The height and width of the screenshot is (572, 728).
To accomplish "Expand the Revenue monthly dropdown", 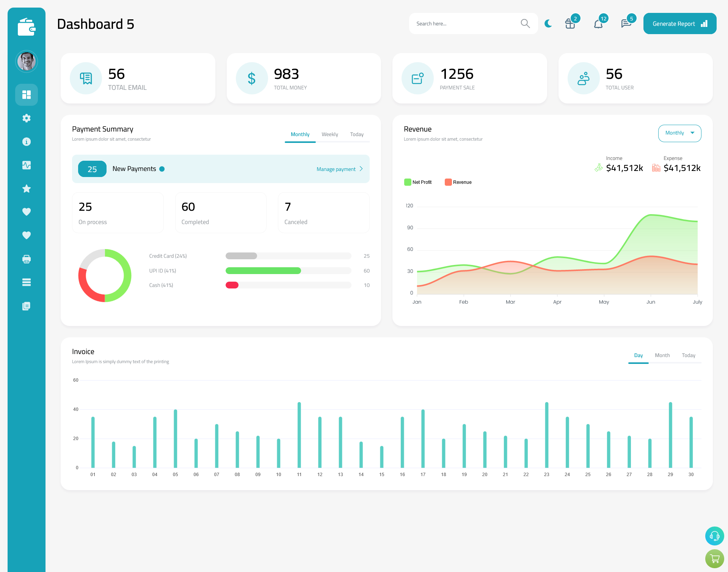I will tap(679, 132).
